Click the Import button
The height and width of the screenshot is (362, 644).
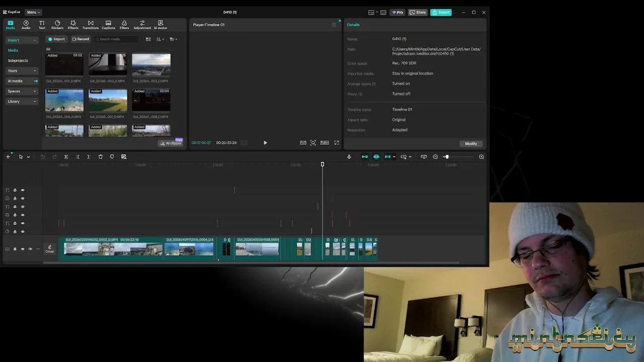[x=56, y=39]
